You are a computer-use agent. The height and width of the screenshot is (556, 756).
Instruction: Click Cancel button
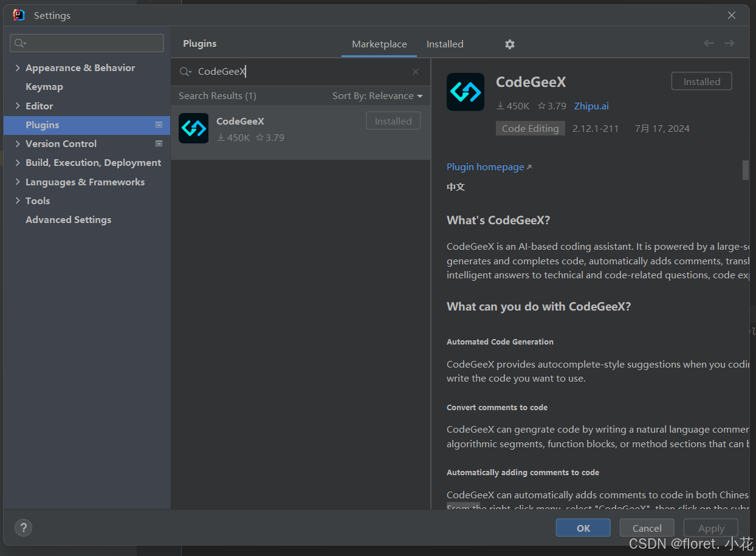(x=647, y=528)
